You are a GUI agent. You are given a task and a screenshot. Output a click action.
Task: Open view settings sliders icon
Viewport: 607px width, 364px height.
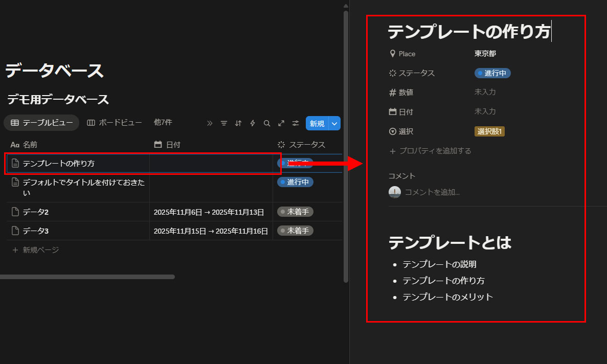click(x=296, y=123)
